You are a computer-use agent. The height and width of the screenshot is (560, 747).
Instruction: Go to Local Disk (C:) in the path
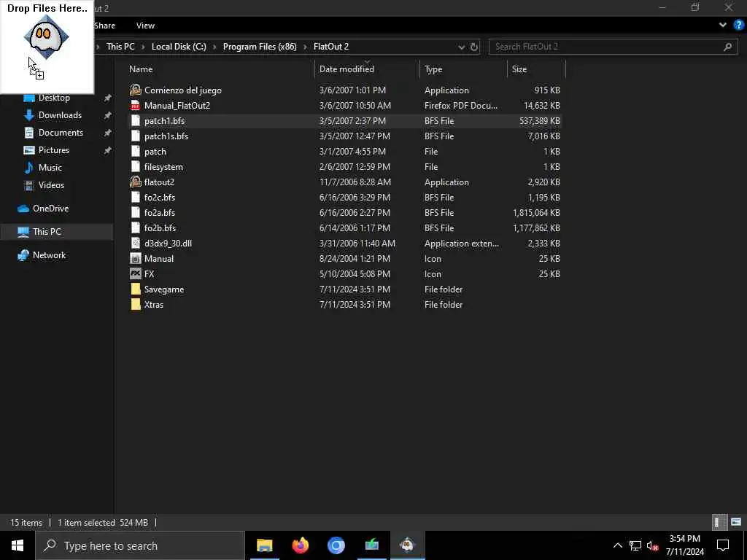click(x=179, y=47)
